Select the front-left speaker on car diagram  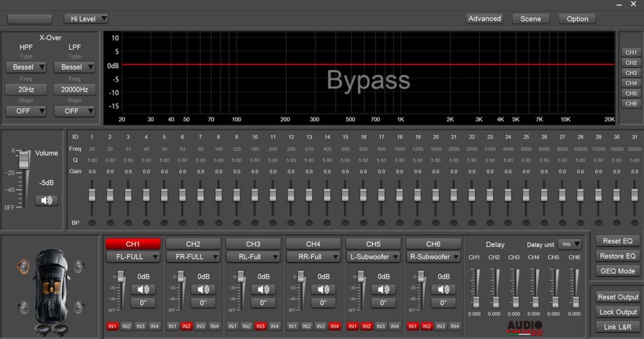point(23,266)
